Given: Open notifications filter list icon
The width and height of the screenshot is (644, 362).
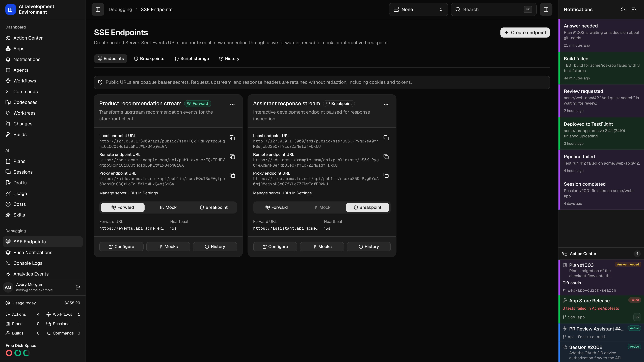Looking at the screenshot, I should coord(634,10).
